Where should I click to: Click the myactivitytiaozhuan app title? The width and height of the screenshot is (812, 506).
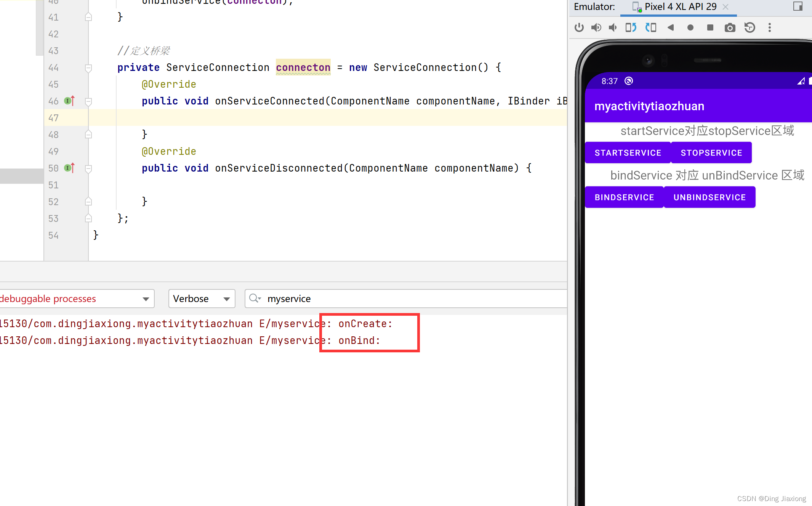[649, 106]
